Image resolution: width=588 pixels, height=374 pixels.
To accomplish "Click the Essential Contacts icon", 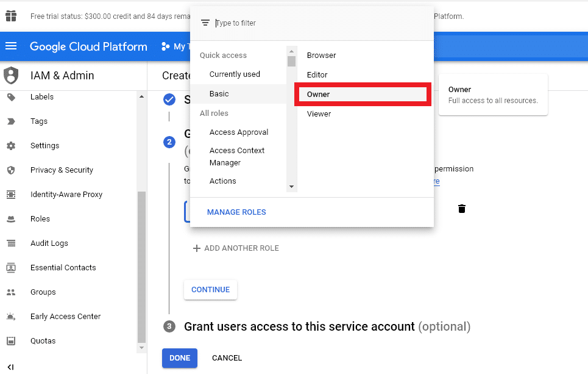I will (x=11, y=268).
